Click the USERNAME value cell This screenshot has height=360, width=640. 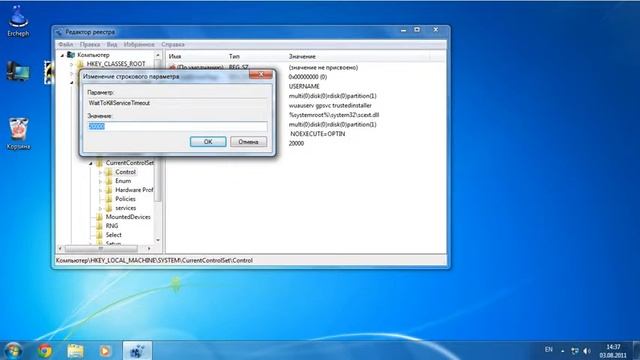pyautogui.click(x=304, y=87)
